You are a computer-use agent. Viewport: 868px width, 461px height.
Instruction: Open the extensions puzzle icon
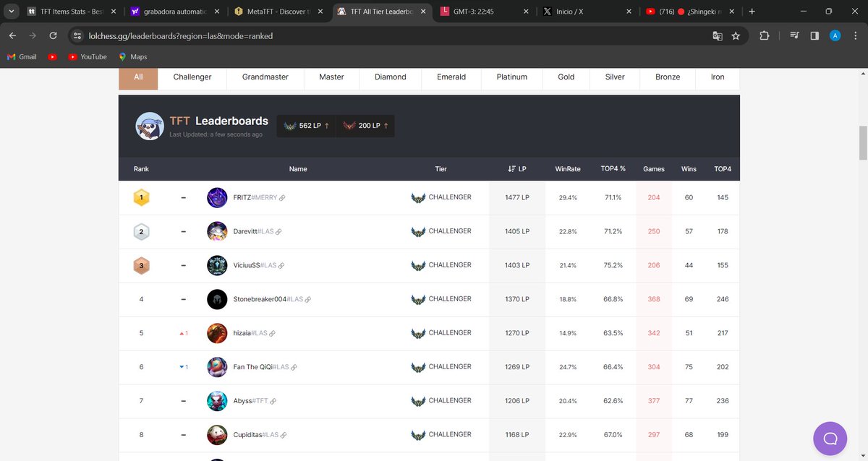(x=765, y=35)
